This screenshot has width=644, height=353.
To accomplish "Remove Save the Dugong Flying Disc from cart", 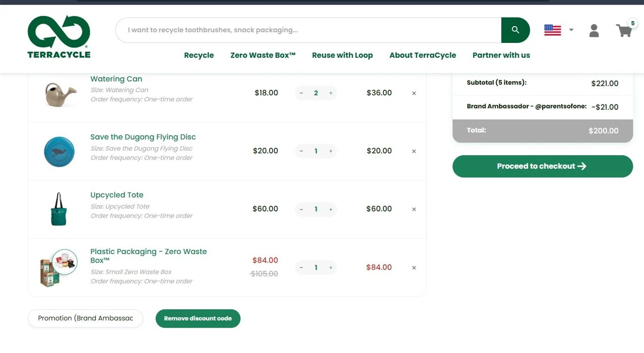I will (414, 151).
